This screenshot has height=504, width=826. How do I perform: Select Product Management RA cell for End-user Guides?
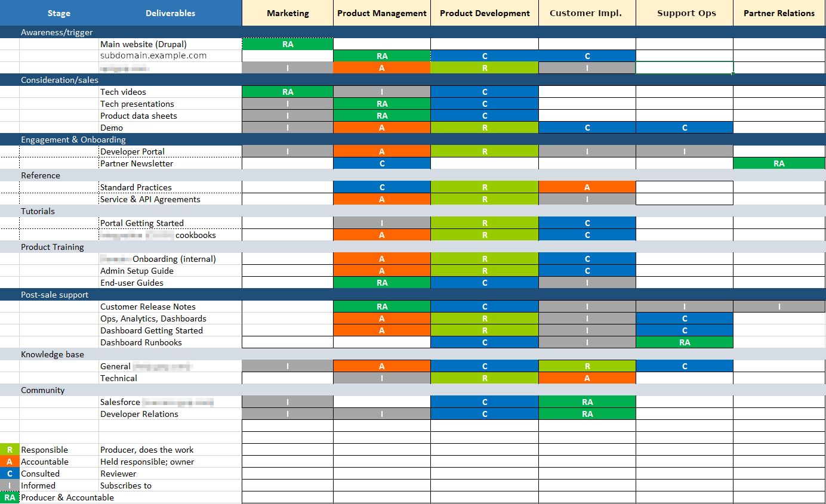[x=382, y=283]
